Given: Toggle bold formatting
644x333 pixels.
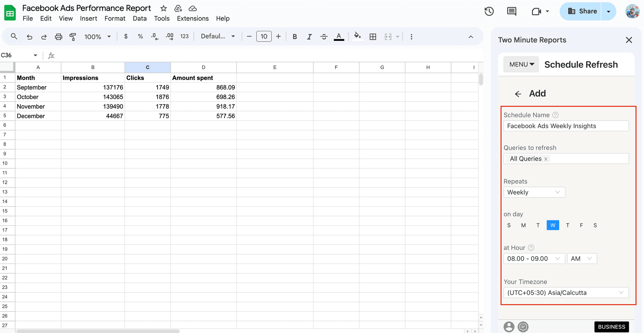Looking at the screenshot, I should 294,37.
